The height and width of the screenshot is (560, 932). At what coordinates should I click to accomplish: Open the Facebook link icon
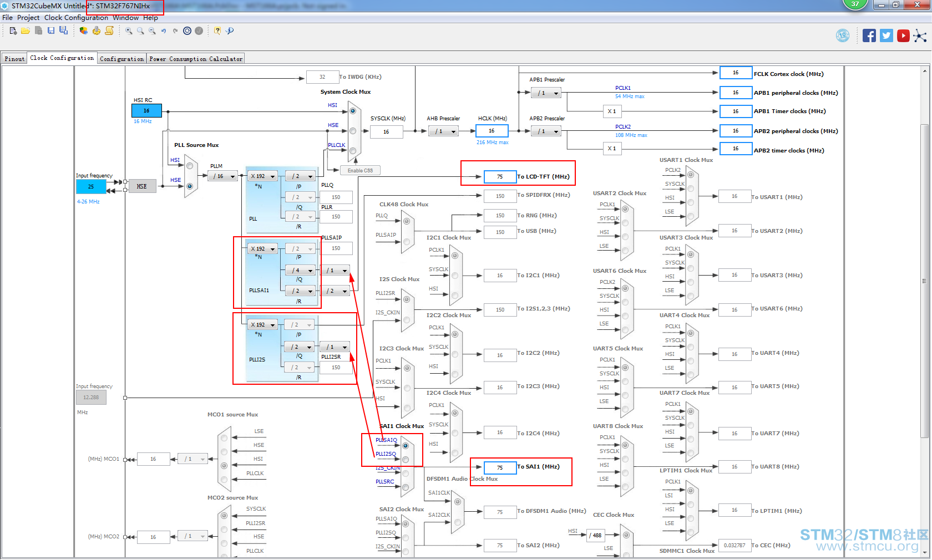(x=869, y=36)
